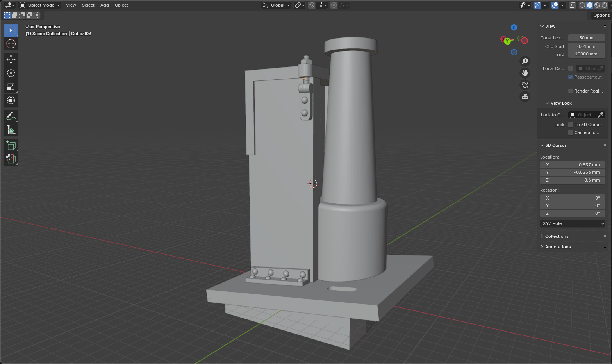Image resolution: width=612 pixels, height=364 pixels.
Task: Select the Add Cube tool
Action: point(11,145)
